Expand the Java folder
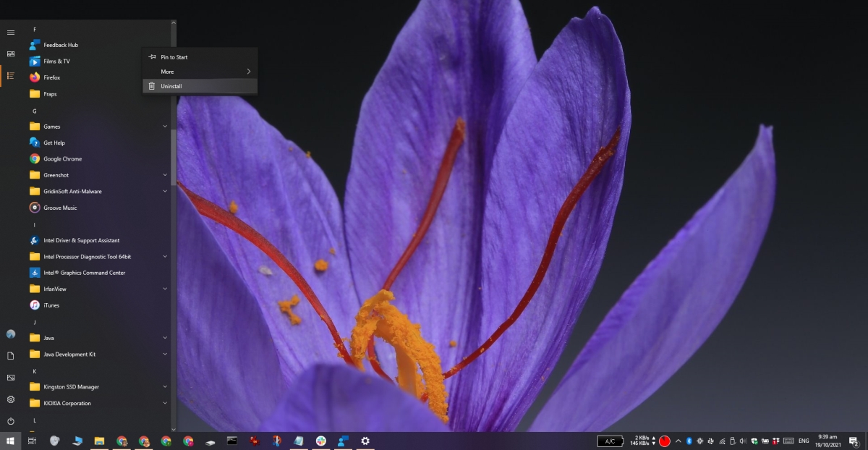868x450 pixels. [98, 338]
